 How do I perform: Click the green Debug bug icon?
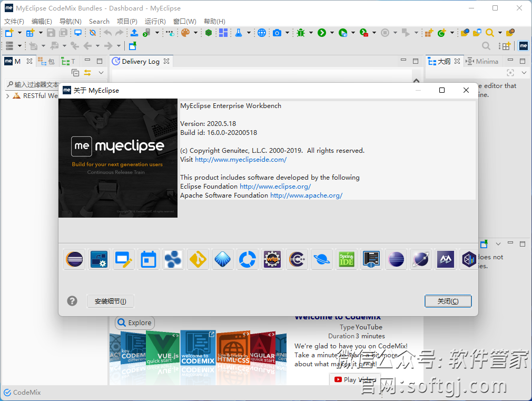(x=301, y=33)
